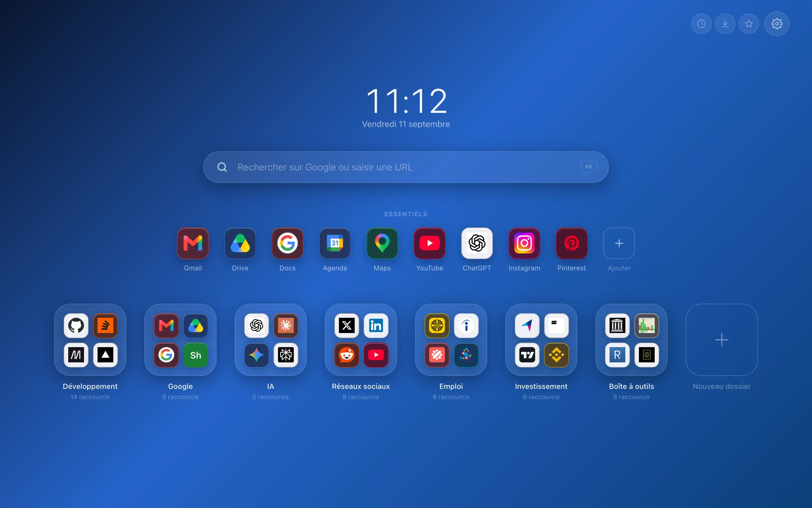This screenshot has height=508, width=812.
Task: Open black C icon in Boîte à outils
Action: 646,355
